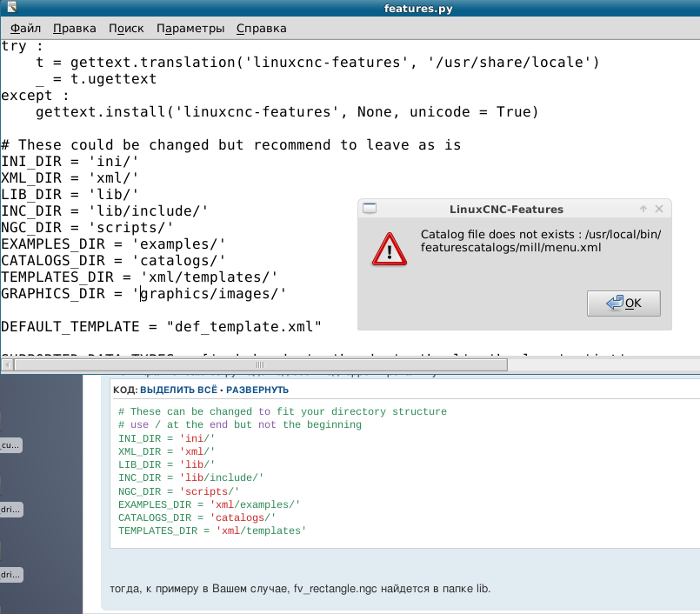Click the line INC_DIR = 'lib/include/' in editor
Viewport: 700px width, 614px height.
[104, 211]
